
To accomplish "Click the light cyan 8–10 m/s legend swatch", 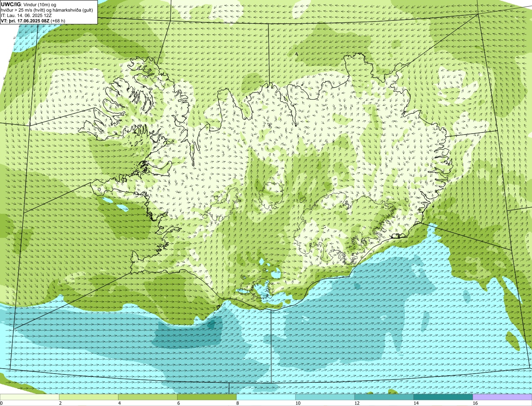I will [266, 397].
